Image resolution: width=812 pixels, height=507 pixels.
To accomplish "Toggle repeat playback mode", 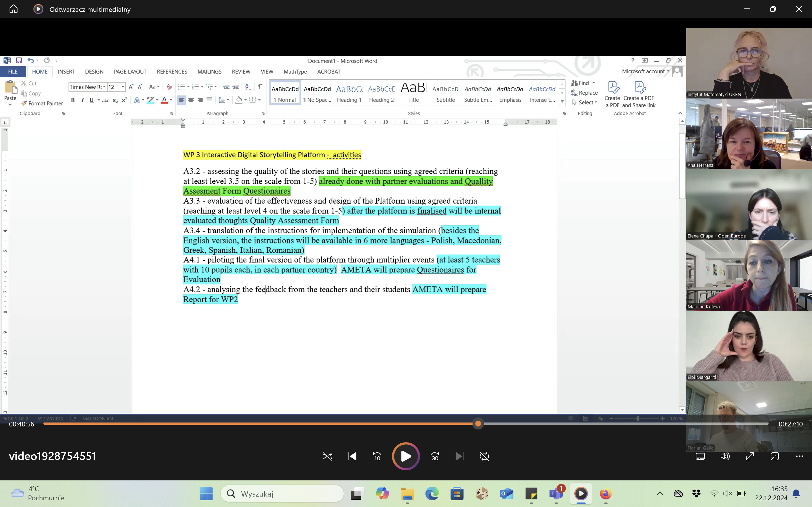I will [x=484, y=456].
